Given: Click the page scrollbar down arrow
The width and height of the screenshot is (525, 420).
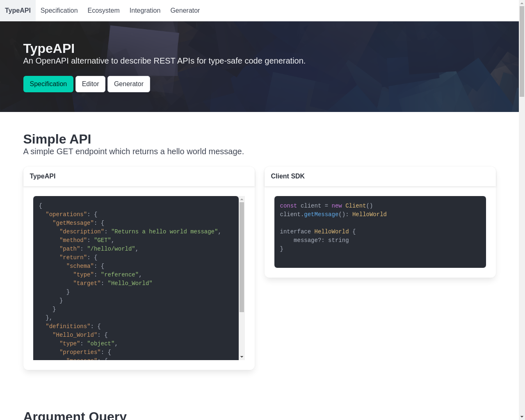Looking at the screenshot, I should (522, 417).
